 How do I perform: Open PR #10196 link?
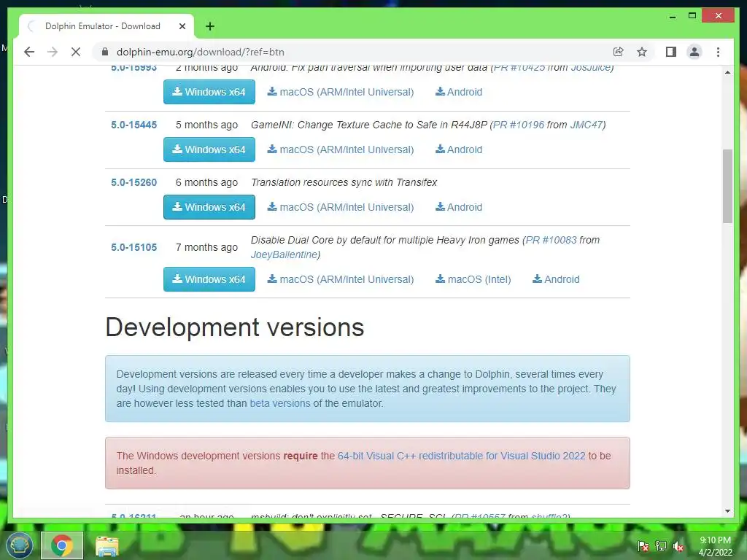519,125
